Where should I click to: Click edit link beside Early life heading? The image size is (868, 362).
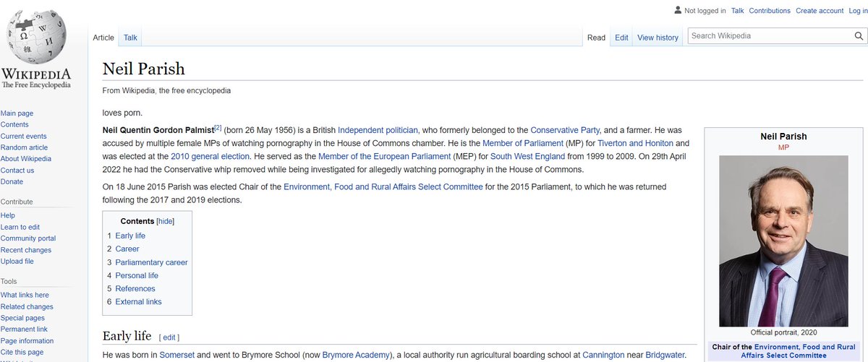(x=169, y=337)
